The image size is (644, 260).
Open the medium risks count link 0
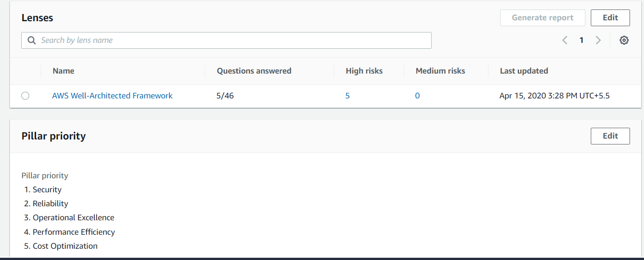point(417,96)
